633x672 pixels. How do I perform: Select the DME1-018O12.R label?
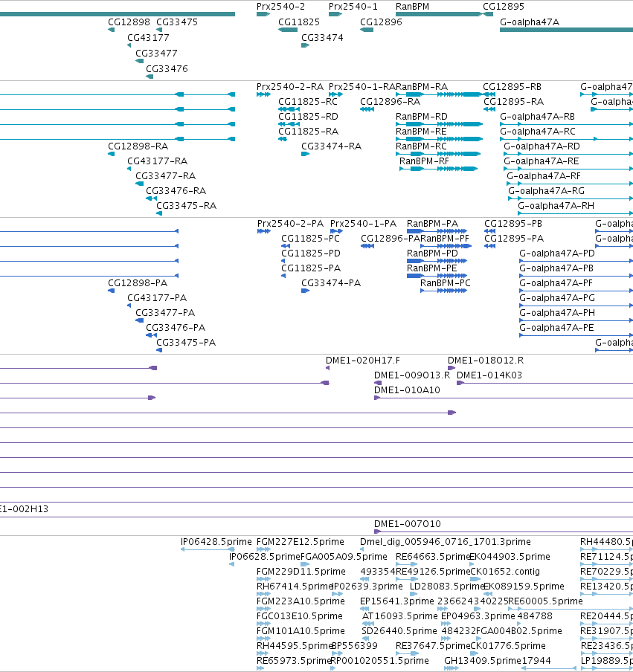(x=486, y=361)
